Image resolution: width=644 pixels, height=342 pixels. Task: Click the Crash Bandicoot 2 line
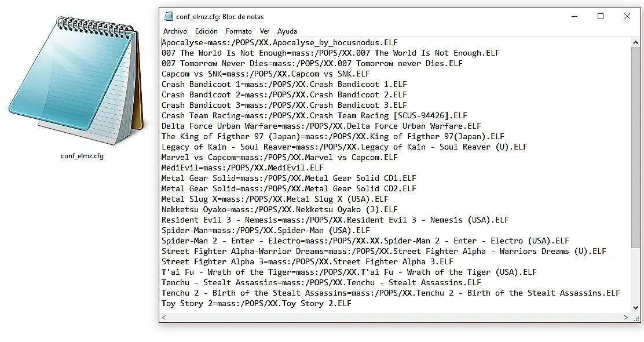tap(284, 94)
